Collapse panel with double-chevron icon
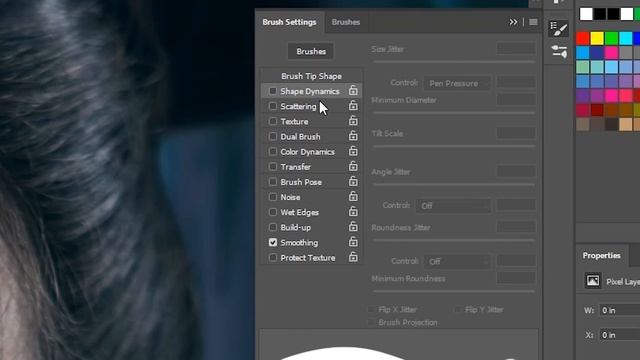The width and height of the screenshot is (640, 360). 513,22
